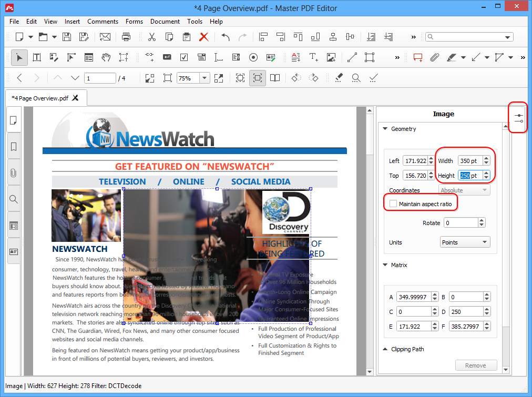Select the Highlight text marker tool
The height and width of the screenshot is (397, 532).
coord(451,57)
